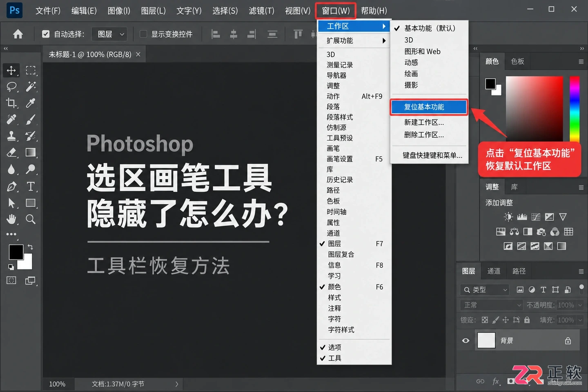Toggle the 自动选择 checkbox

46,34
